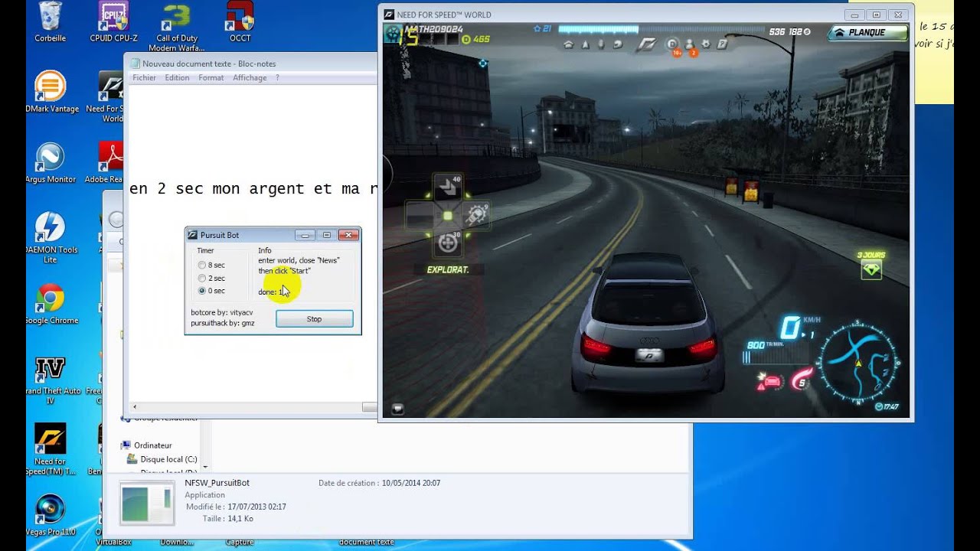Viewport: 980px width, 551px height.
Task: Click the microphone icon in game top menu
Action: pyautogui.click(x=601, y=44)
